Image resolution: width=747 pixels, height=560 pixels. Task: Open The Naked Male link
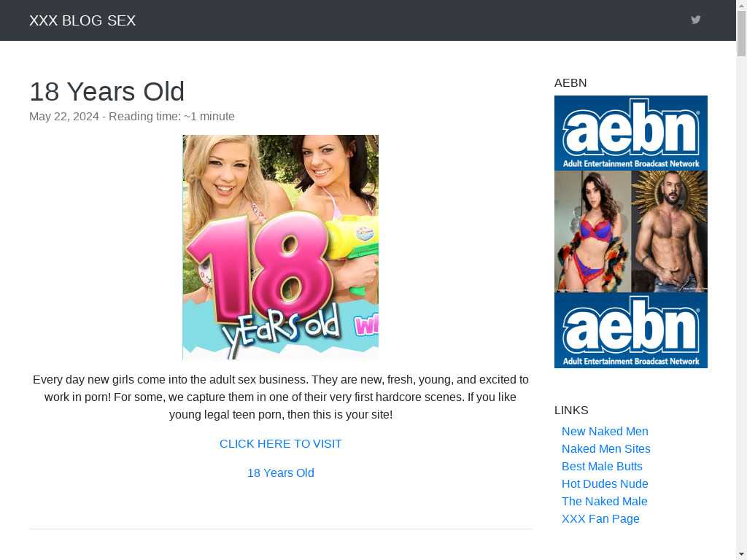tap(605, 502)
